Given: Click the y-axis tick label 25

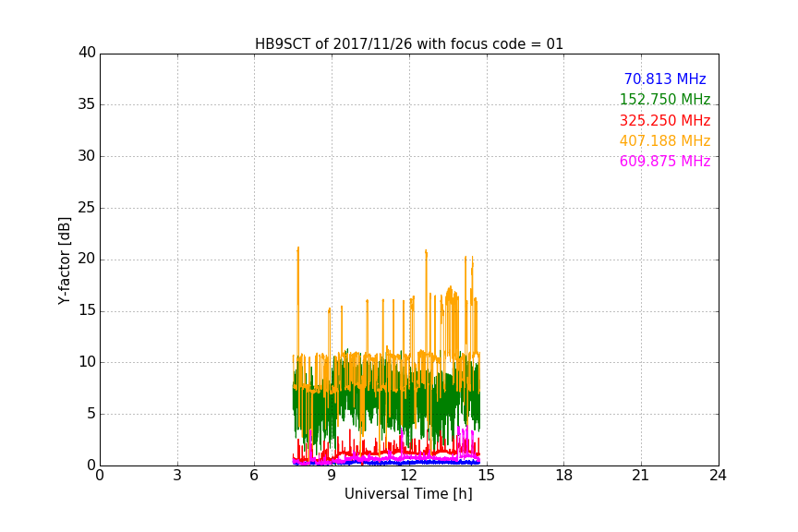Looking at the screenshot, I should click(x=87, y=208).
